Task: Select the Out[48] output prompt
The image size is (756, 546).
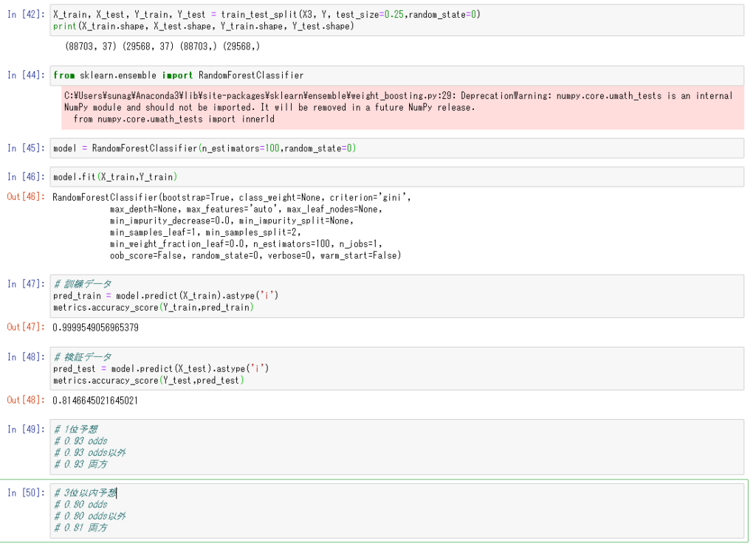Action: pyautogui.click(x=24, y=400)
